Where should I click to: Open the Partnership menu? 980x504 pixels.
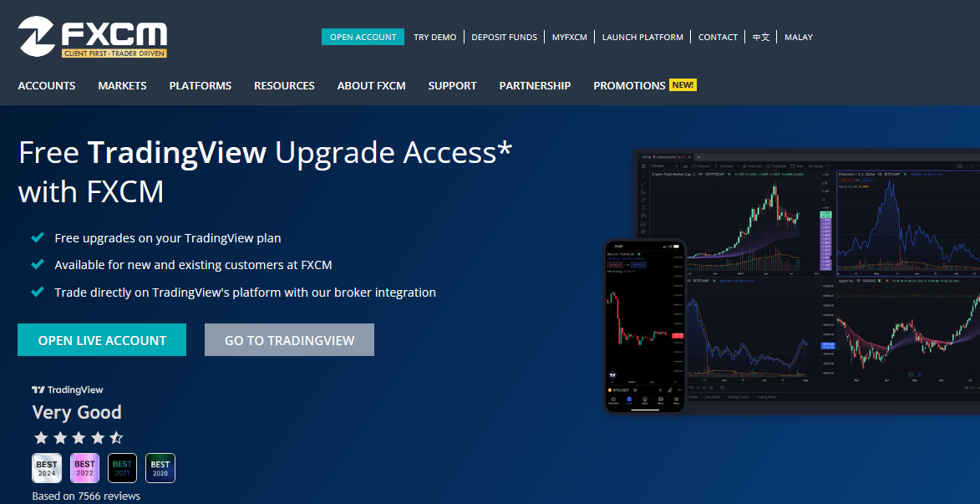pyautogui.click(x=535, y=85)
